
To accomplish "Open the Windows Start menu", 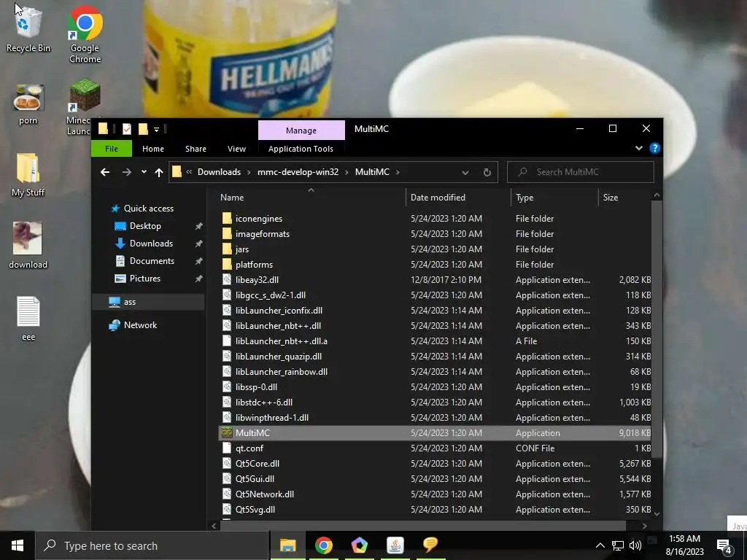I will click(18, 545).
